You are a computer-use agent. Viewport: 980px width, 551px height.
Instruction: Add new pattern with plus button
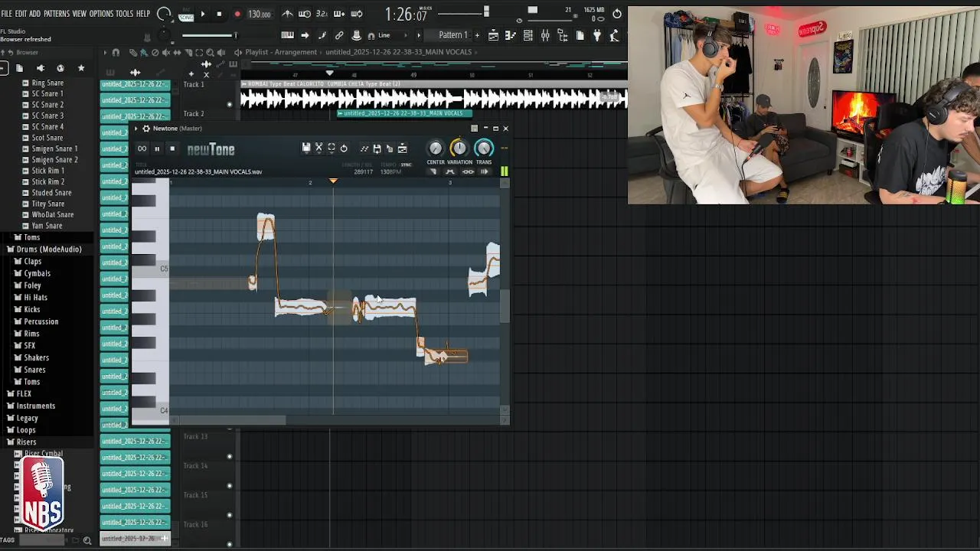click(x=477, y=35)
